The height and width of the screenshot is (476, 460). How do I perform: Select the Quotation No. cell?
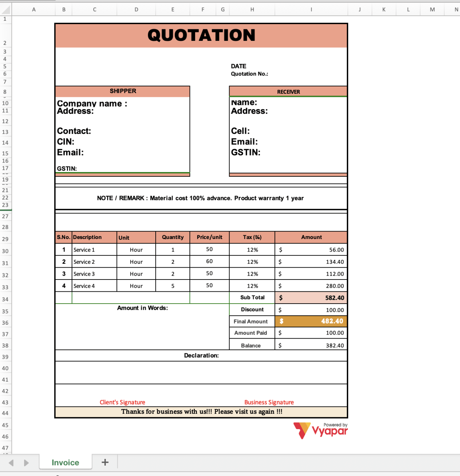pyautogui.click(x=250, y=74)
